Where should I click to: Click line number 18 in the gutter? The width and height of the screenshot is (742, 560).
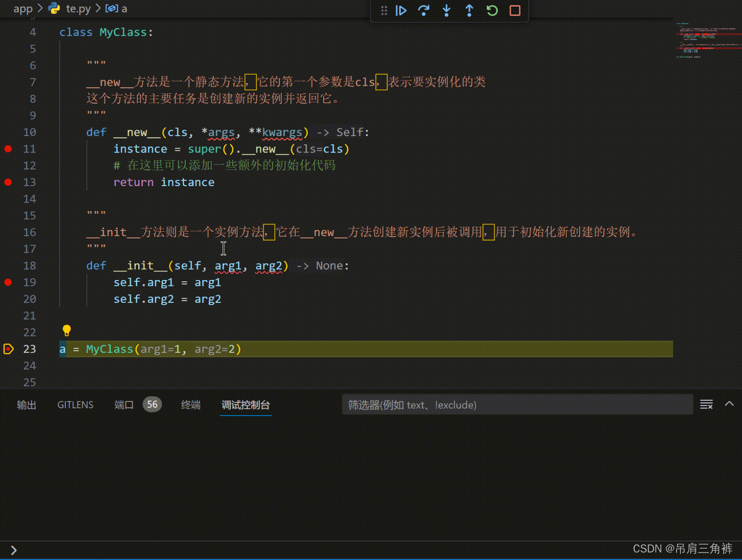30,266
